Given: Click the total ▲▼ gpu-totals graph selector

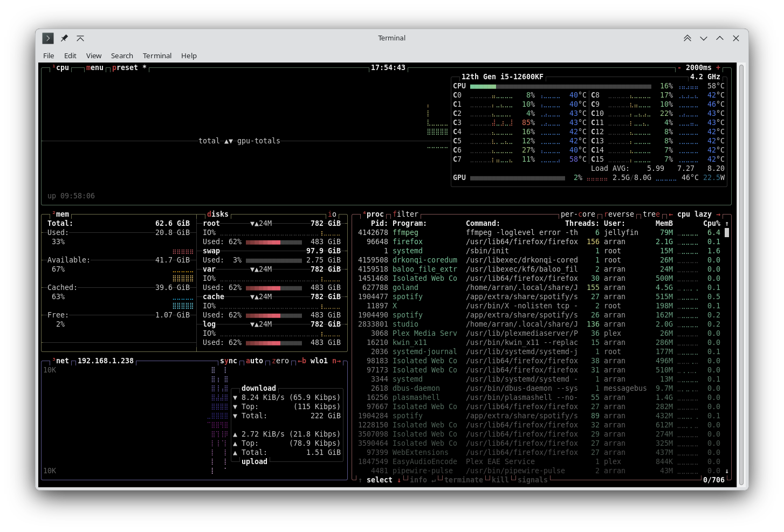Looking at the screenshot, I should click(239, 141).
